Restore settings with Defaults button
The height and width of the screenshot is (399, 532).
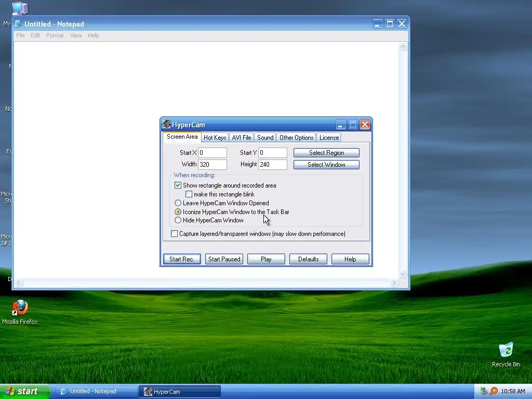coord(308,259)
